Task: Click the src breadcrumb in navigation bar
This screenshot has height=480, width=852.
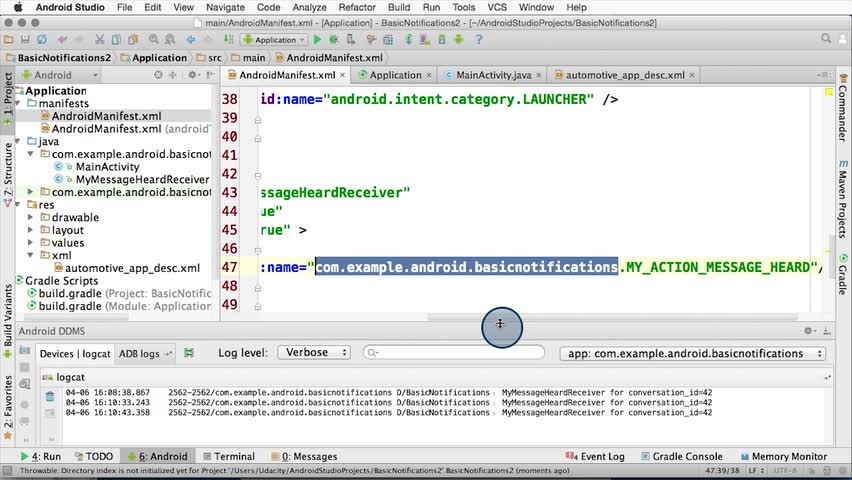Action: [209, 58]
